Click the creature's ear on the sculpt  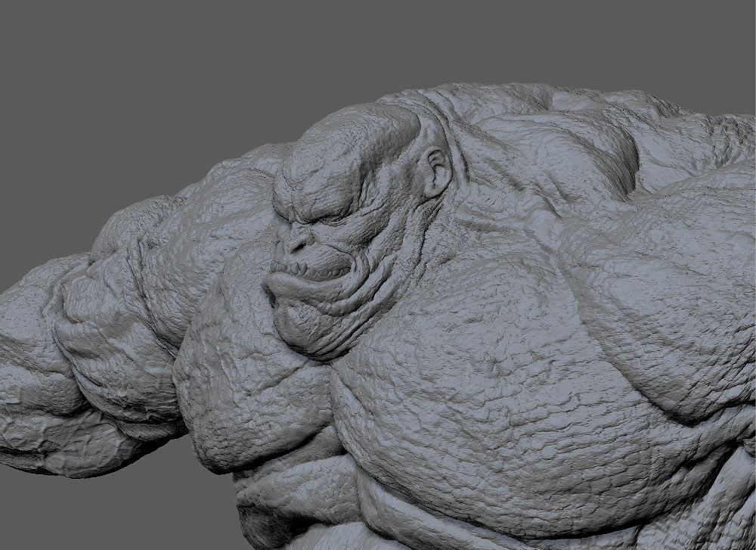(x=435, y=172)
